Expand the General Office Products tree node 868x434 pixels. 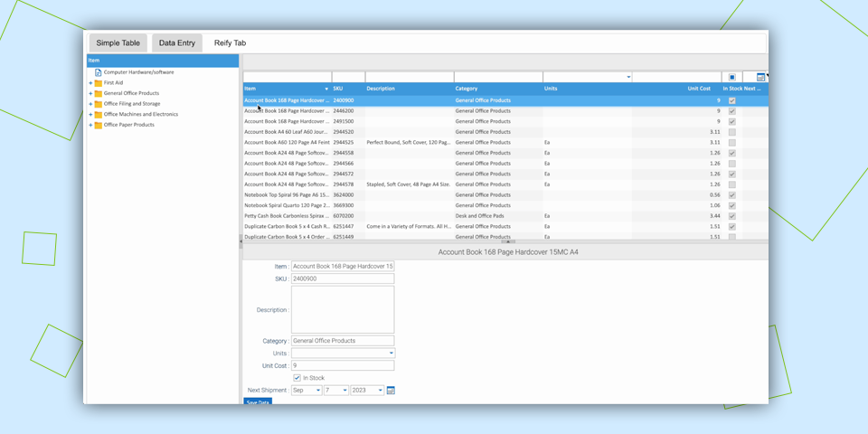coord(90,93)
